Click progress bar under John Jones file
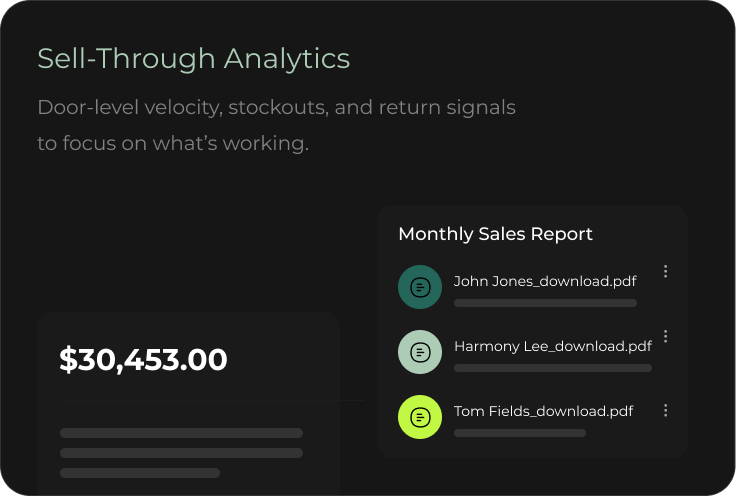736x496 pixels. pyautogui.click(x=545, y=303)
